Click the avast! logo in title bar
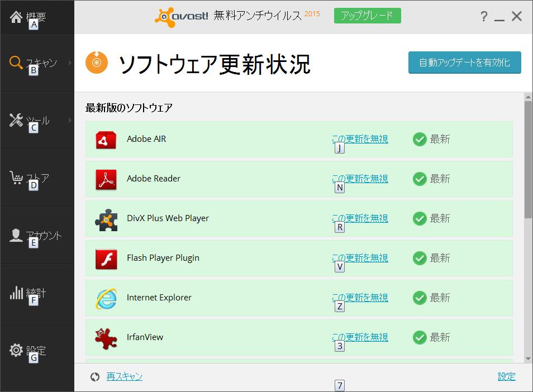The image size is (533, 392). 181,16
